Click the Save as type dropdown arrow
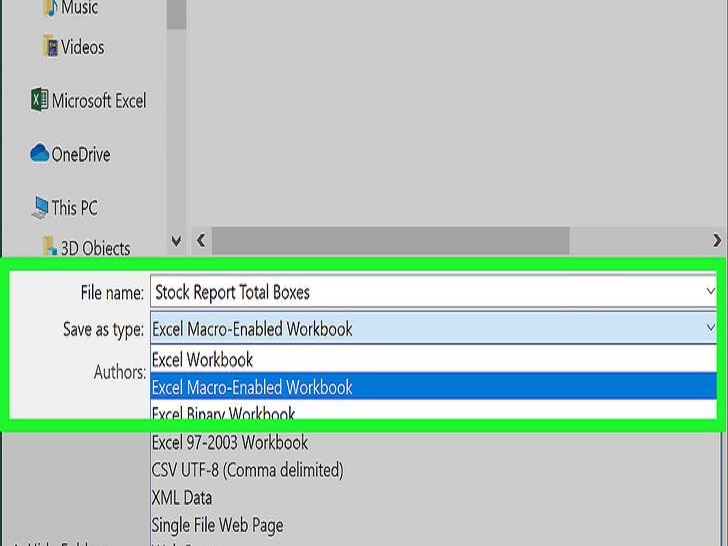 click(710, 328)
